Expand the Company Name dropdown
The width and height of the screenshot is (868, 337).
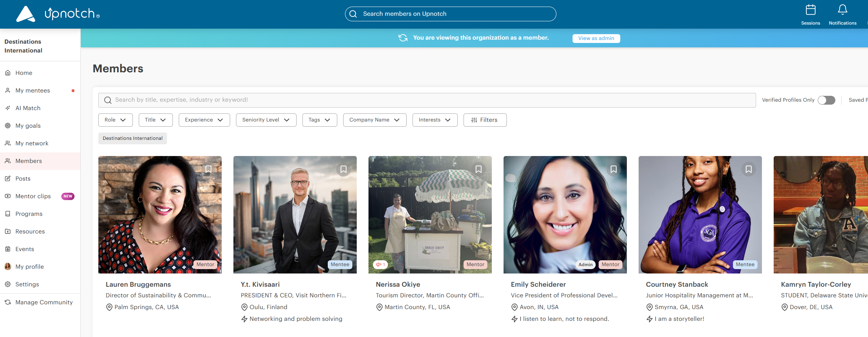[374, 120]
